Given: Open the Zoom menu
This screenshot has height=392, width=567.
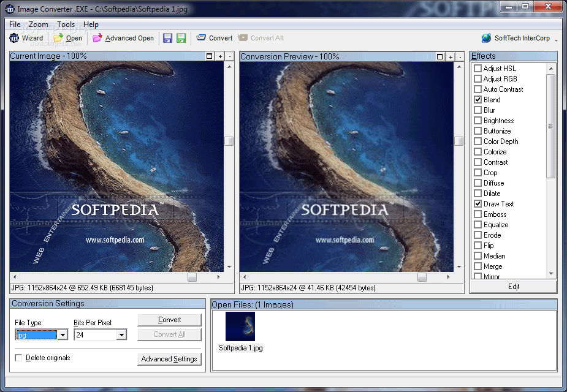Looking at the screenshot, I should [39, 24].
